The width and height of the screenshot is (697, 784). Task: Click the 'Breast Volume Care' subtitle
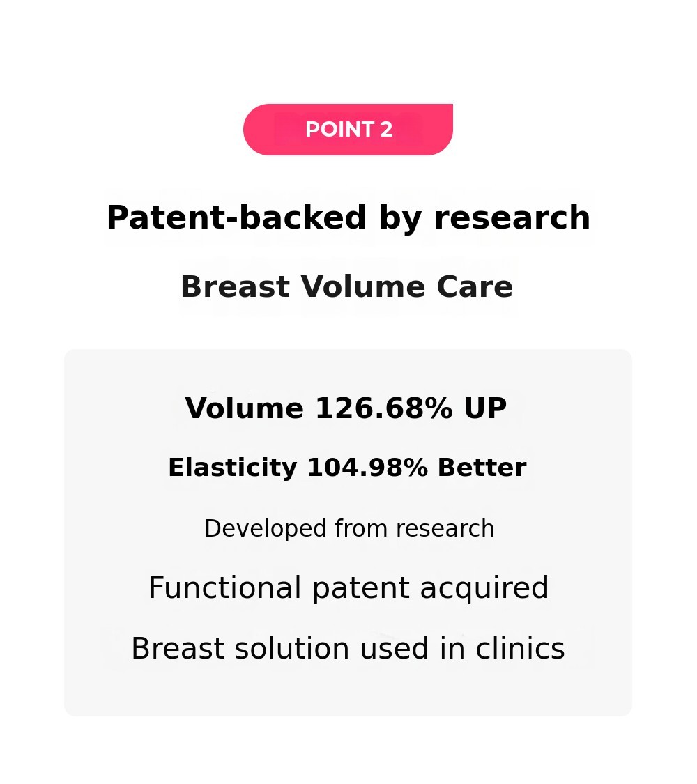(x=346, y=287)
